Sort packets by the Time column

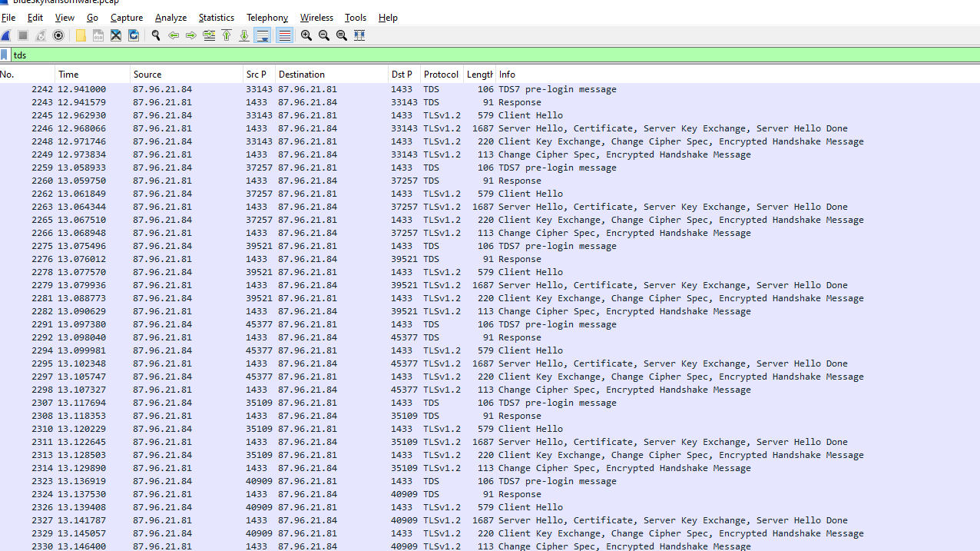click(x=92, y=75)
